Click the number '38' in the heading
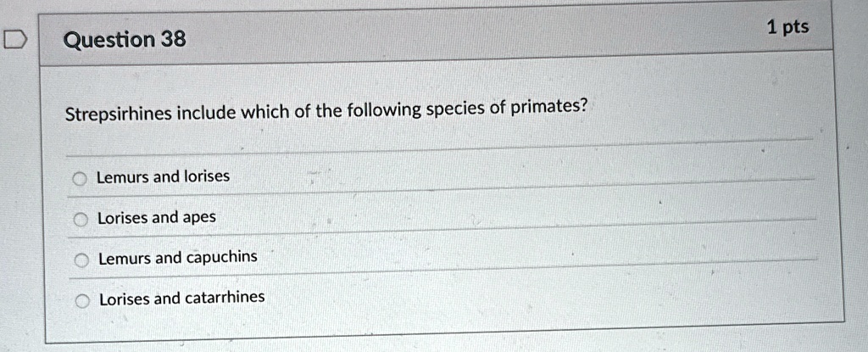The image size is (868, 352). [x=174, y=40]
